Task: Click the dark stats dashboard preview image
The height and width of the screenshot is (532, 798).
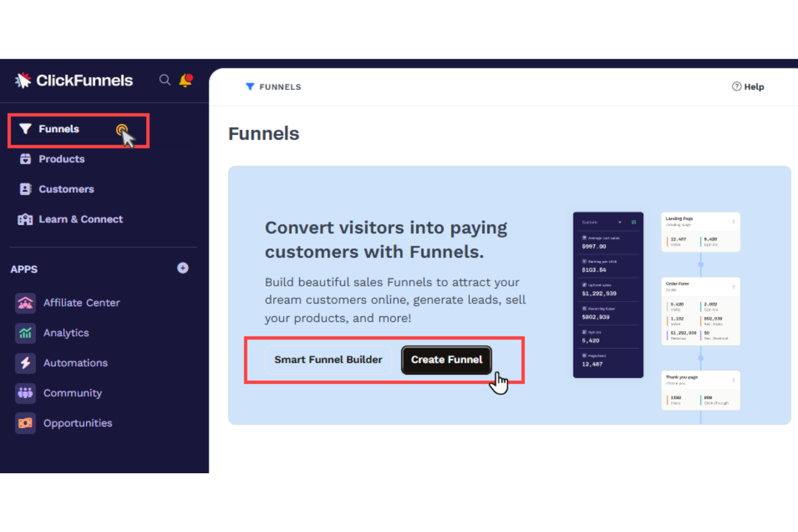Action: (608, 295)
